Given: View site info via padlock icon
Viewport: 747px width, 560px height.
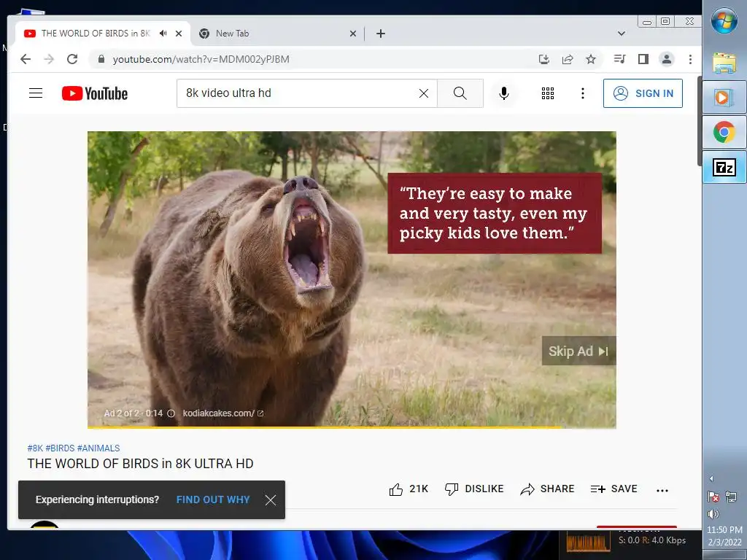Looking at the screenshot, I should click(101, 59).
